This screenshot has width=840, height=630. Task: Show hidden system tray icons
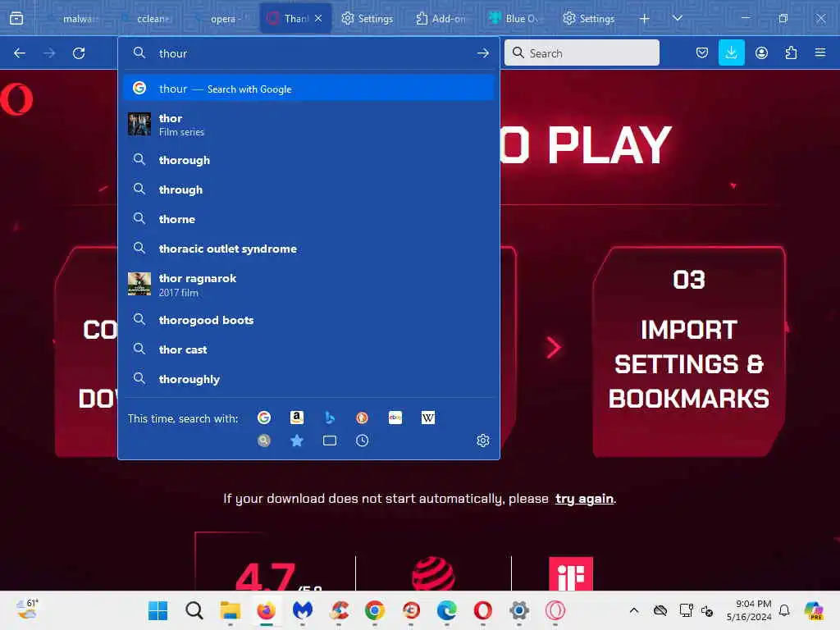[x=634, y=610]
